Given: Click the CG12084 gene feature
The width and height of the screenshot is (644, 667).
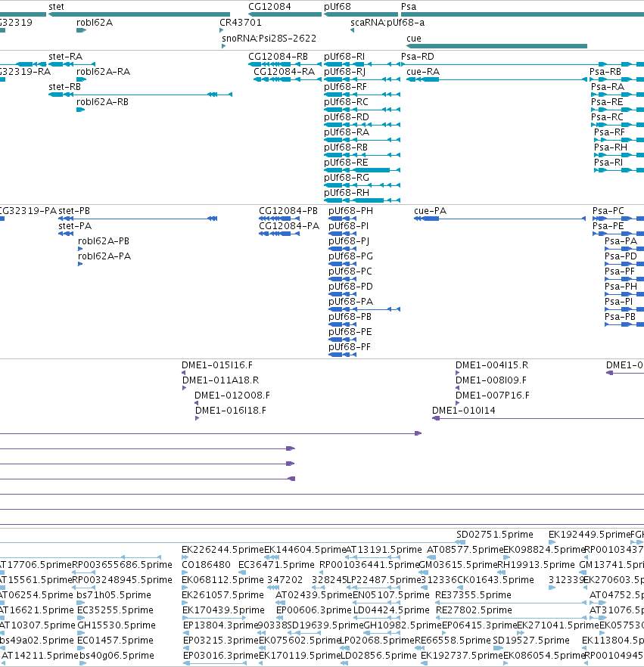Looking at the screenshot, I should coord(285,14).
